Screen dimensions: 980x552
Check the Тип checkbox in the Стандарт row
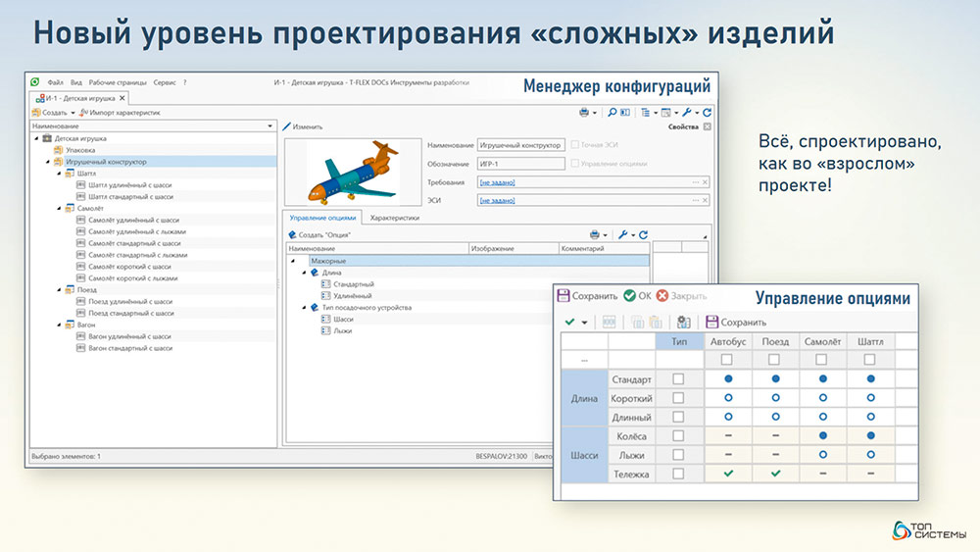pos(678,378)
